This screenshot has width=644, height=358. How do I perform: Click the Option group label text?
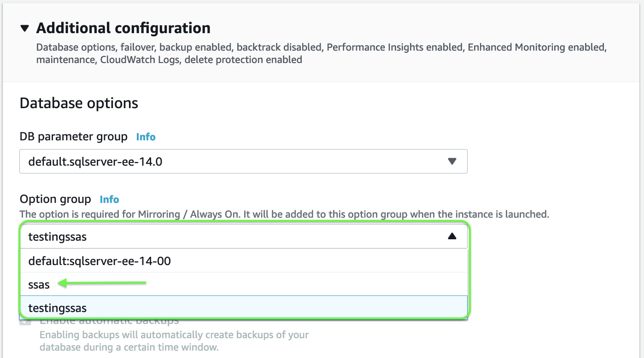click(55, 200)
